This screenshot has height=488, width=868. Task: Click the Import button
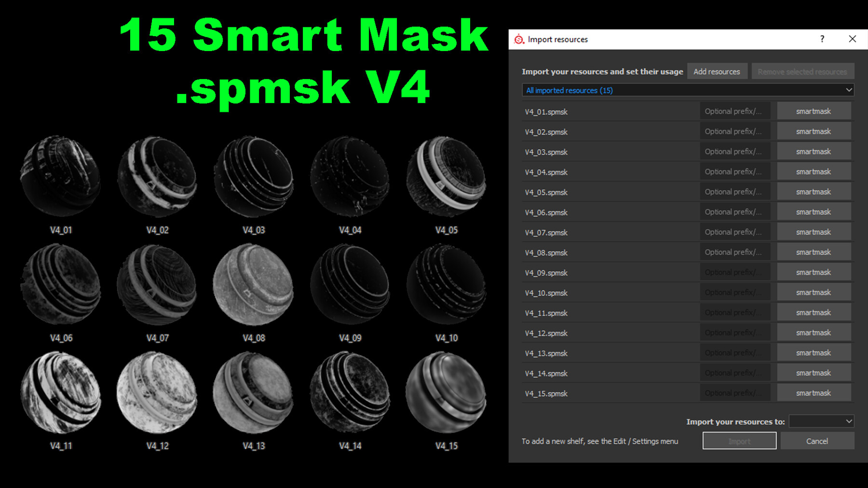[739, 441]
